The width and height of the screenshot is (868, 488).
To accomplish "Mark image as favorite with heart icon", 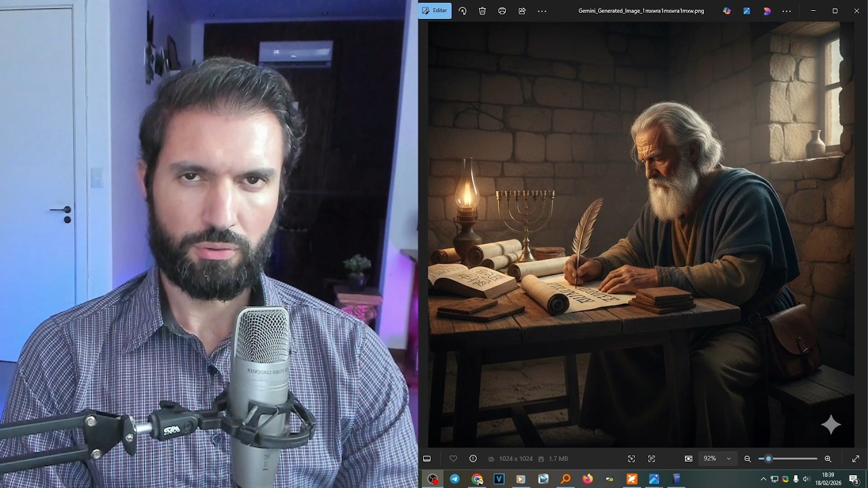I will click(454, 459).
